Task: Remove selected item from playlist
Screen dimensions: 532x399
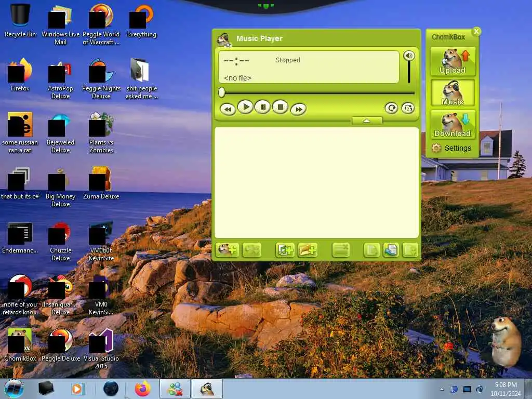Action: coord(341,250)
